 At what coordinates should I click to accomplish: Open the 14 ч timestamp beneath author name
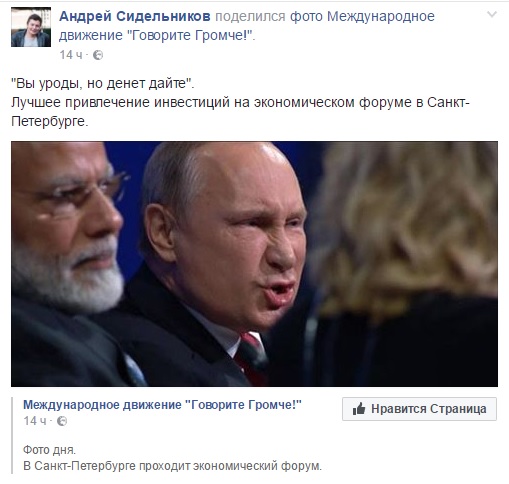(x=71, y=55)
